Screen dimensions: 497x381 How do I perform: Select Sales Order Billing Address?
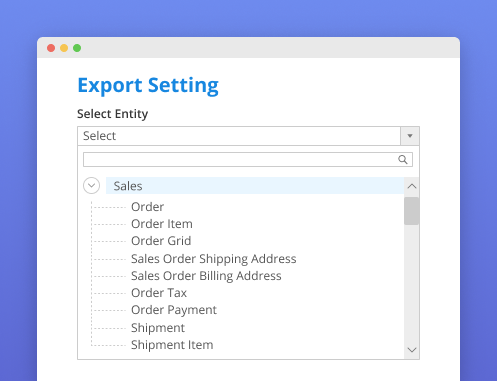tap(206, 276)
